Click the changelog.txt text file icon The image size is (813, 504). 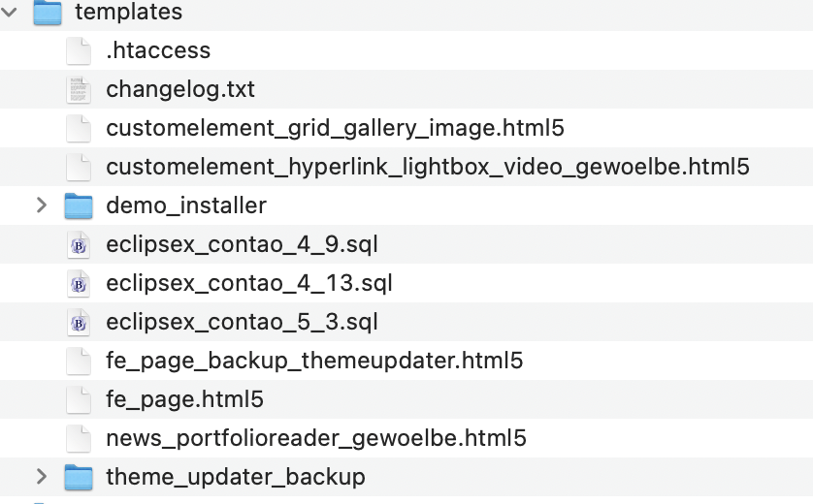[79, 89]
